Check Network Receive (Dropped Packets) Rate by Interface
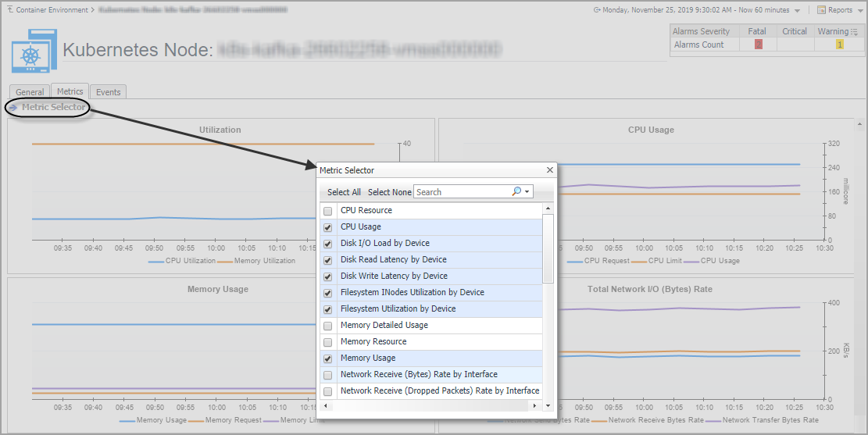868x435 pixels. pos(327,391)
